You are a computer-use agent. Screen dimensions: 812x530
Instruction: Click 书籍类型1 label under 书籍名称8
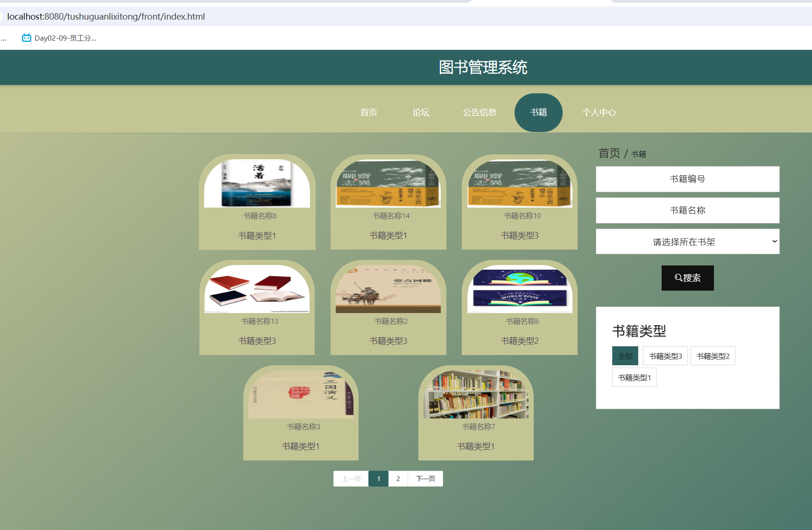(257, 236)
